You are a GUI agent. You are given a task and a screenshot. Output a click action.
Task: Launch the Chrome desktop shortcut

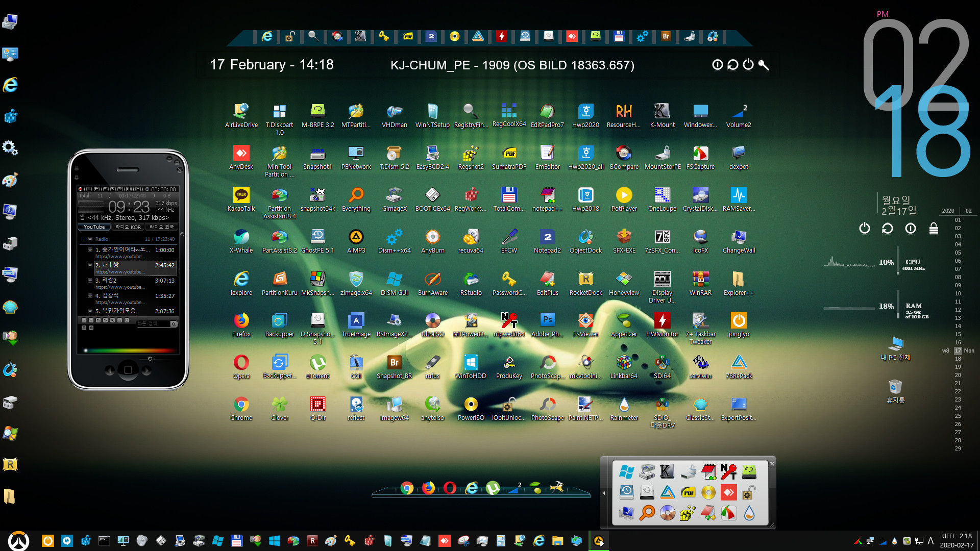click(x=241, y=409)
